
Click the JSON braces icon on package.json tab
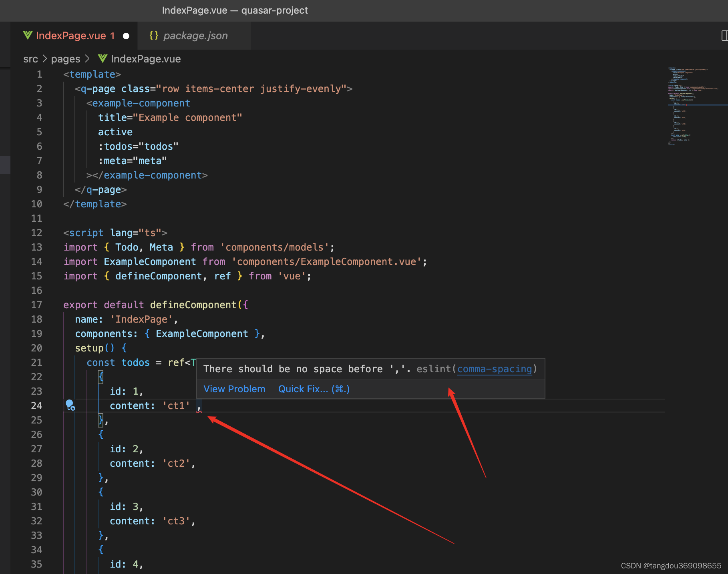(x=154, y=36)
